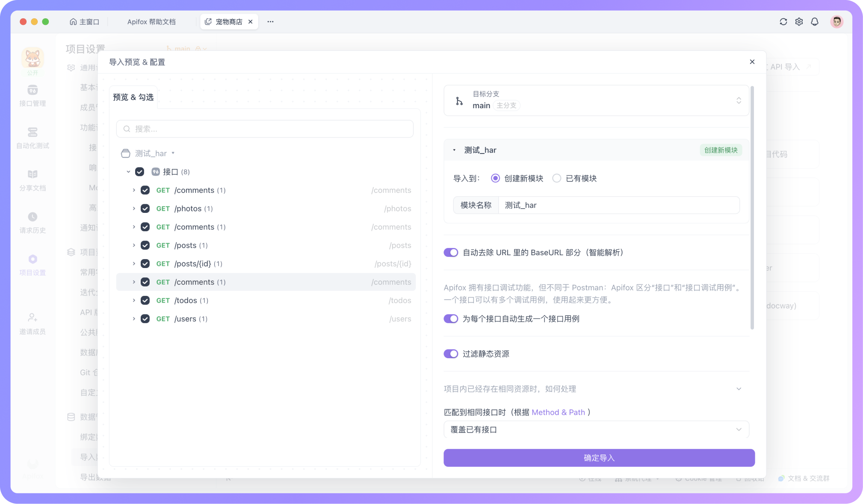Open notifications via the bell icon

(x=814, y=21)
